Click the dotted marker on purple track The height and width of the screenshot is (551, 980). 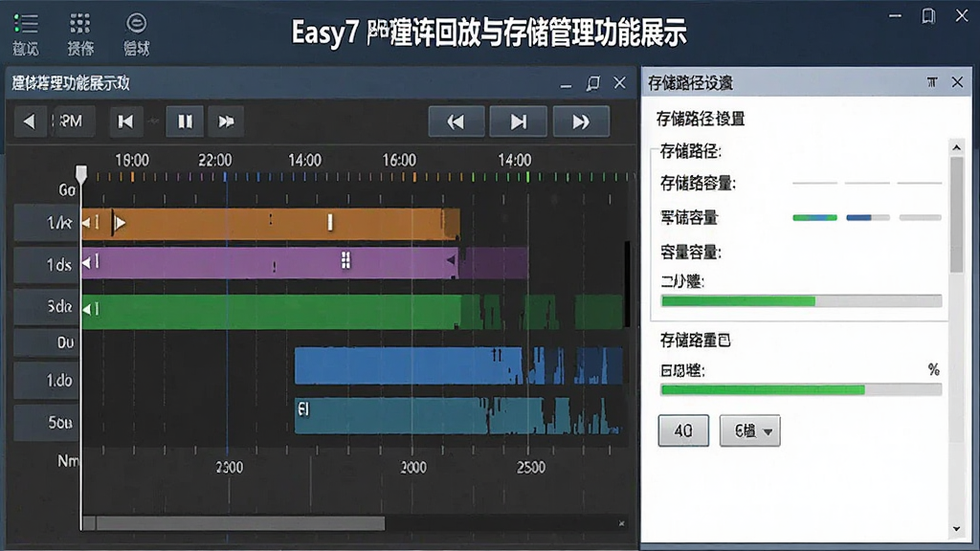coord(345,260)
